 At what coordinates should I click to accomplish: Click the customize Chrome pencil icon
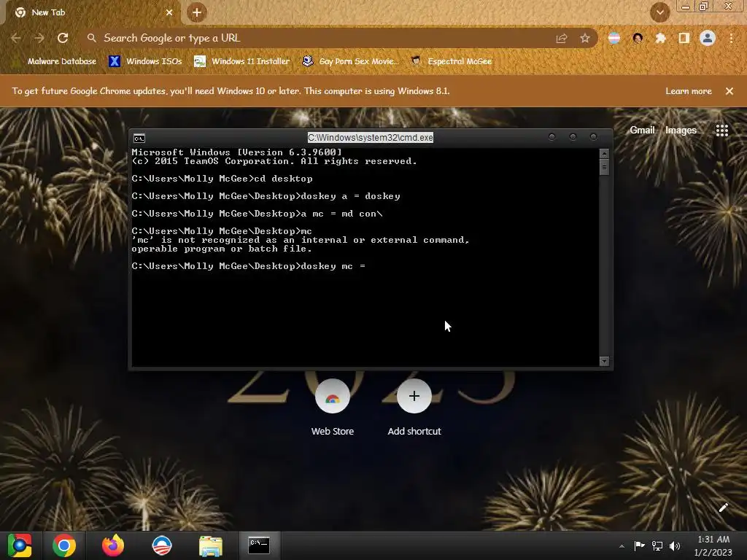click(723, 507)
